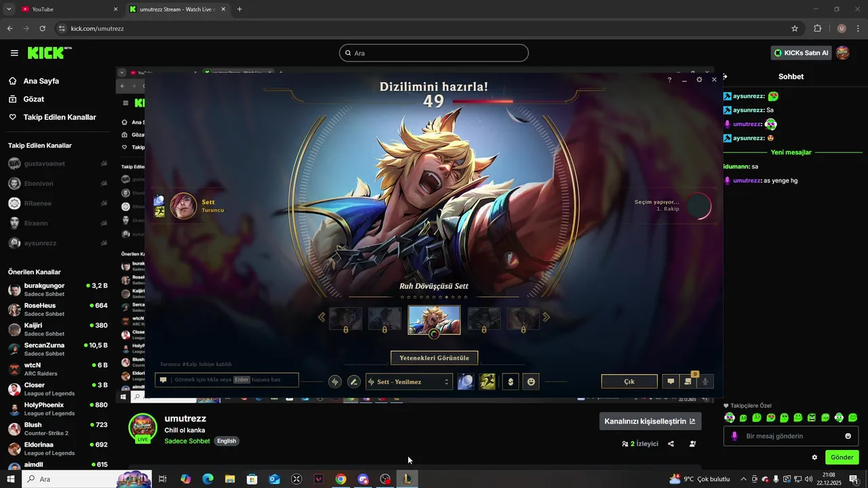The height and width of the screenshot is (488, 868).
Task: Open Chrome extensions puzzle icon
Action: pyautogui.click(x=817, y=28)
